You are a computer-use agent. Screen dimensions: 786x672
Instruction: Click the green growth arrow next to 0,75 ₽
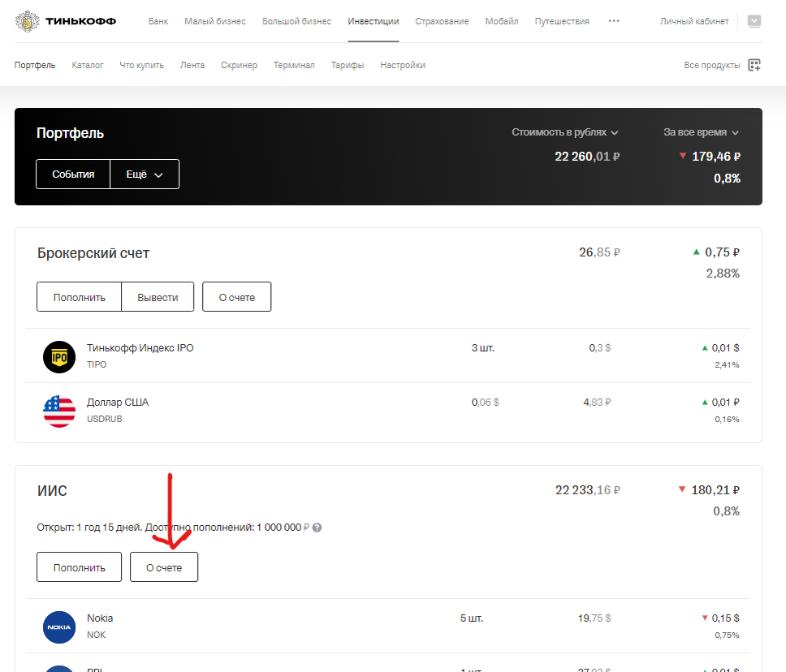[695, 252]
